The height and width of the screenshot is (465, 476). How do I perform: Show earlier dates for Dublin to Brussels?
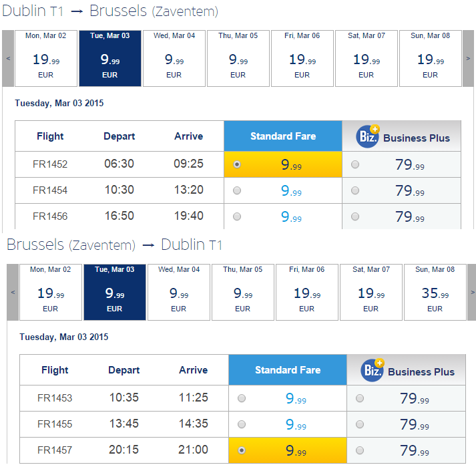pos(8,58)
